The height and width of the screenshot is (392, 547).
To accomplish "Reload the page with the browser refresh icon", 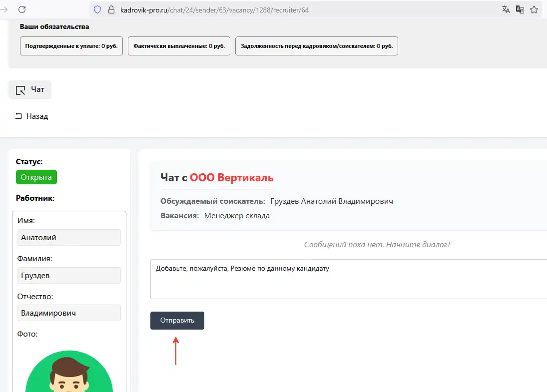I will click(x=22, y=9).
